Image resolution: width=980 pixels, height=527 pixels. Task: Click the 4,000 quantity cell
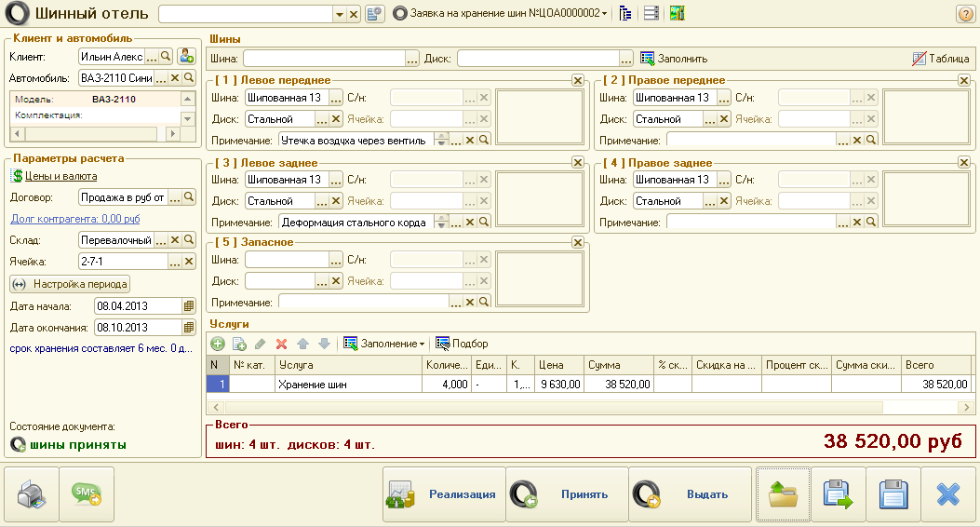(446, 385)
